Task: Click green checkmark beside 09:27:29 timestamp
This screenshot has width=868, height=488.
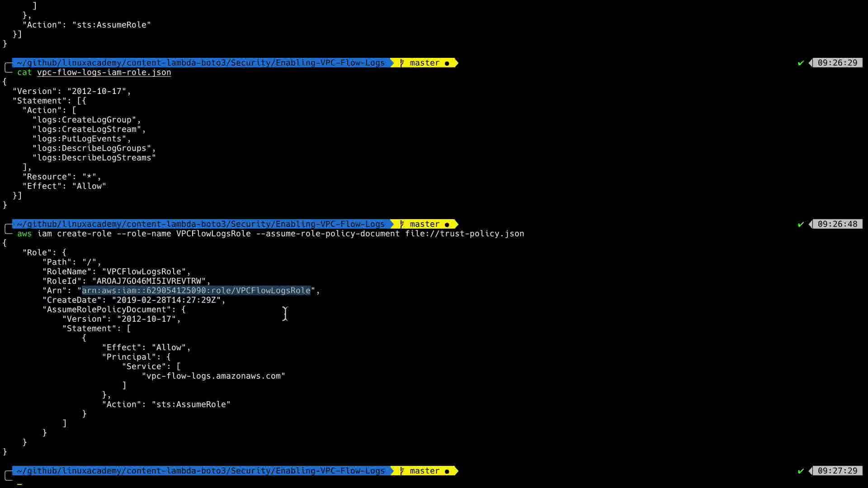Action: click(x=801, y=471)
